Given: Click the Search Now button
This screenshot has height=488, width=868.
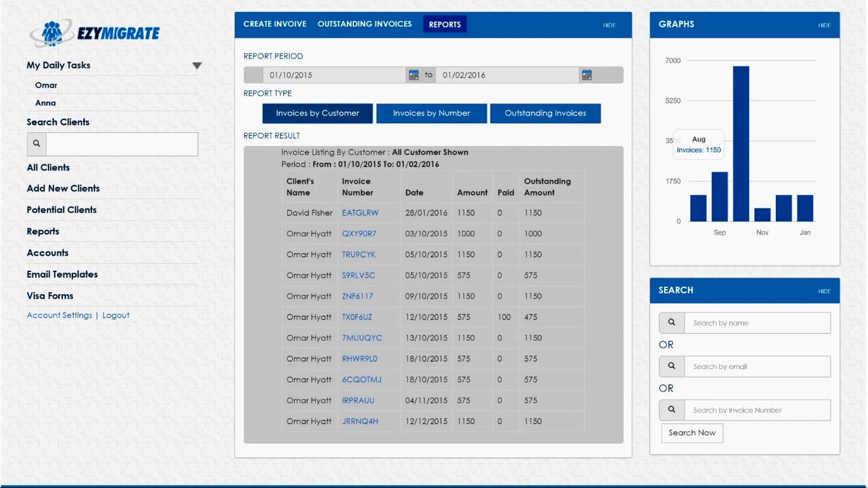Looking at the screenshot, I should coord(692,433).
